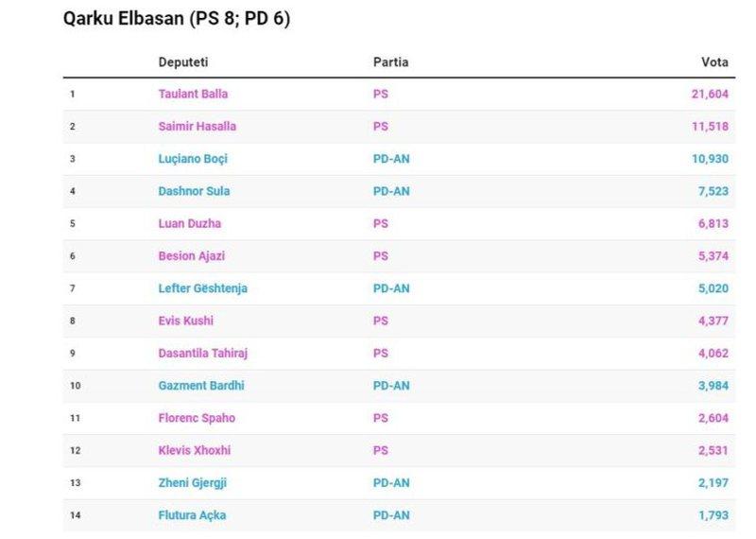Click Besion Ajazi in the list
Screen dimensions: 756x539
pos(191,256)
